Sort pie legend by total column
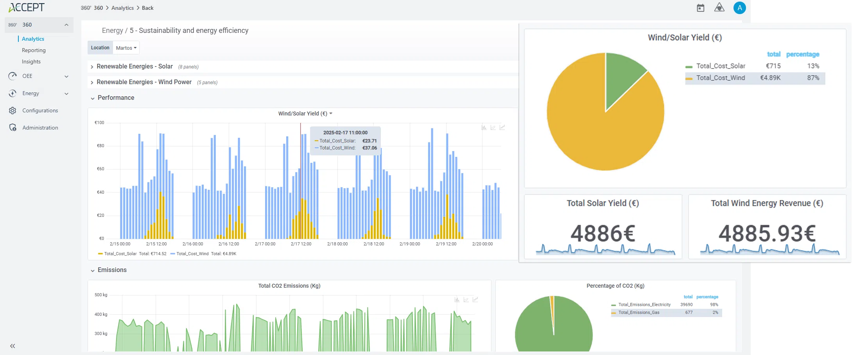This screenshot has width=868, height=355. (x=773, y=54)
